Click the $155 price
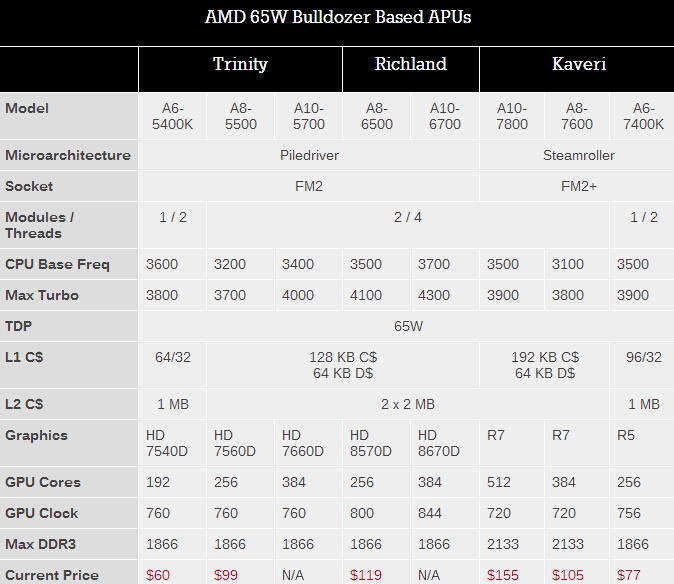 [x=502, y=575]
